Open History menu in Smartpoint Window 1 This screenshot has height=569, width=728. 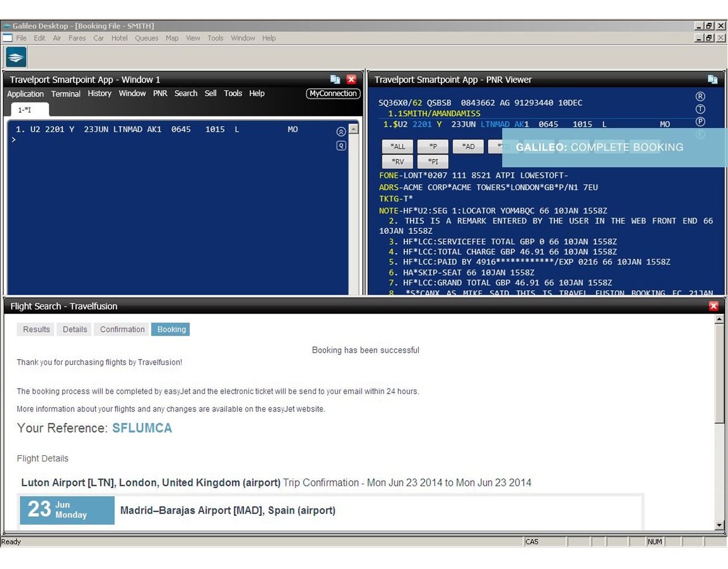click(100, 93)
